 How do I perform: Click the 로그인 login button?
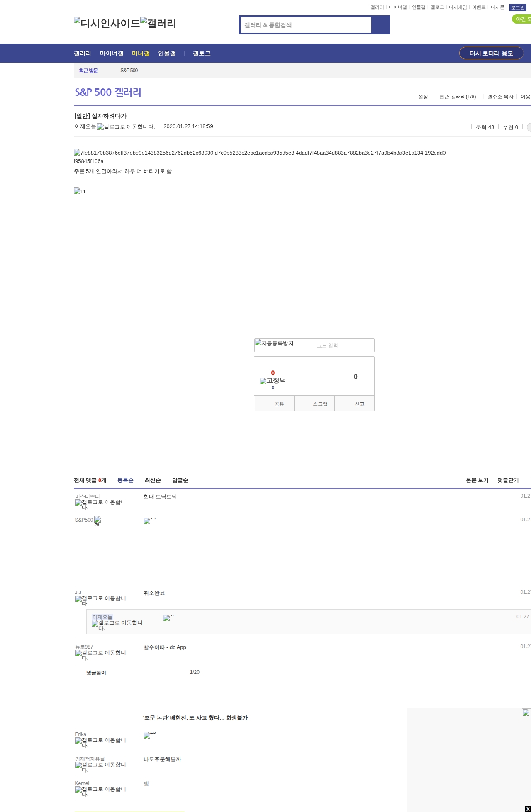(518, 7)
